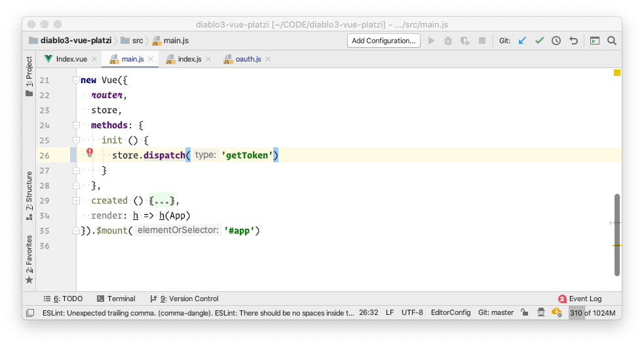Open Search Everywhere magnifier icon
The image size is (644, 347).
pos(611,41)
